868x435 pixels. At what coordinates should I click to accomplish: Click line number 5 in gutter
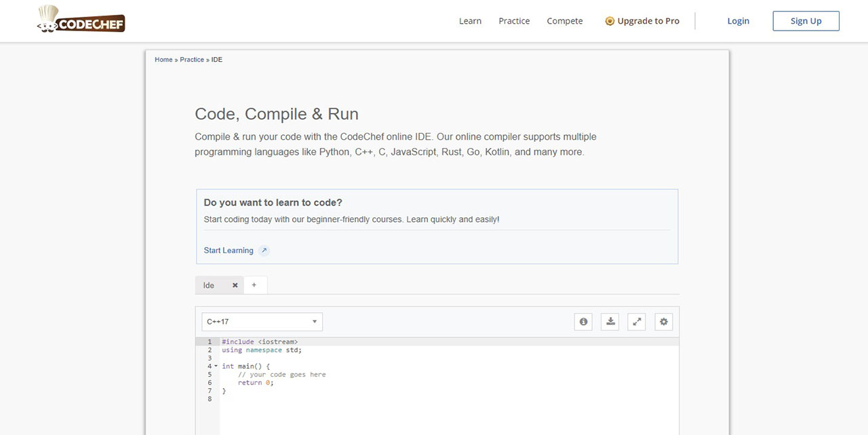[x=210, y=375]
